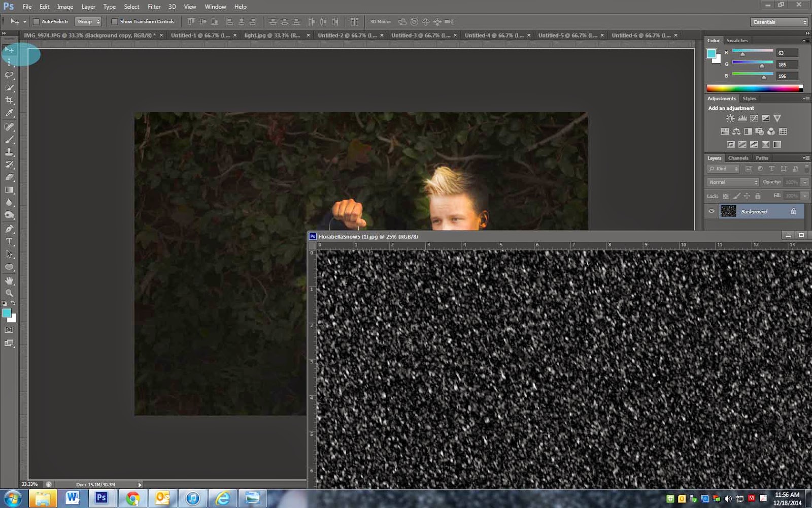Select the Dodge tool

coord(9,215)
